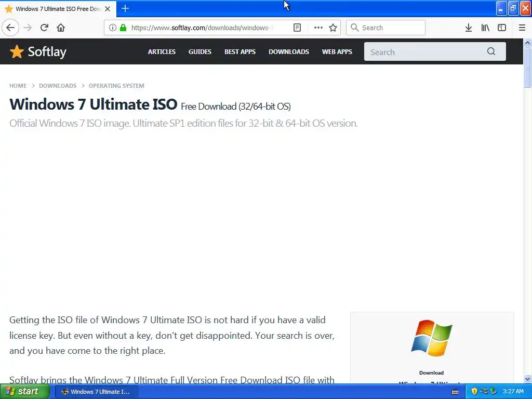Click the Softlay star logo
The width and height of the screenshot is (532, 399).
pos(17,51)
